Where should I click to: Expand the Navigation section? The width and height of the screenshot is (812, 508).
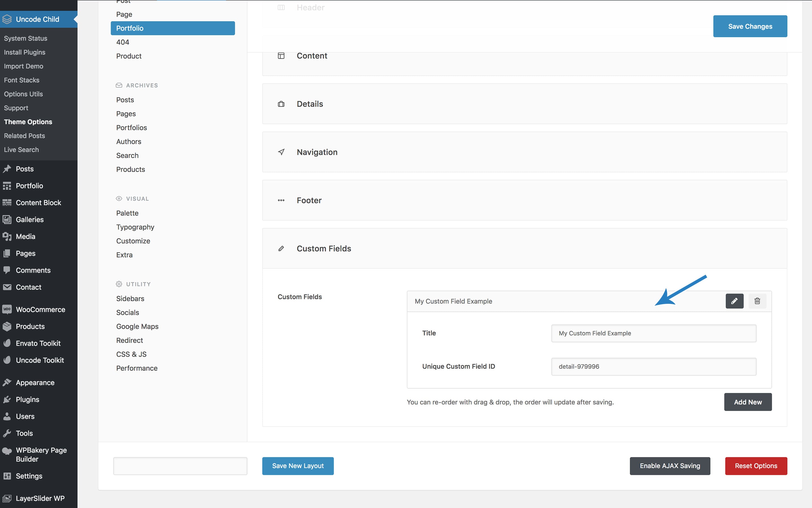pyautogui.click(x=524, y=152)
